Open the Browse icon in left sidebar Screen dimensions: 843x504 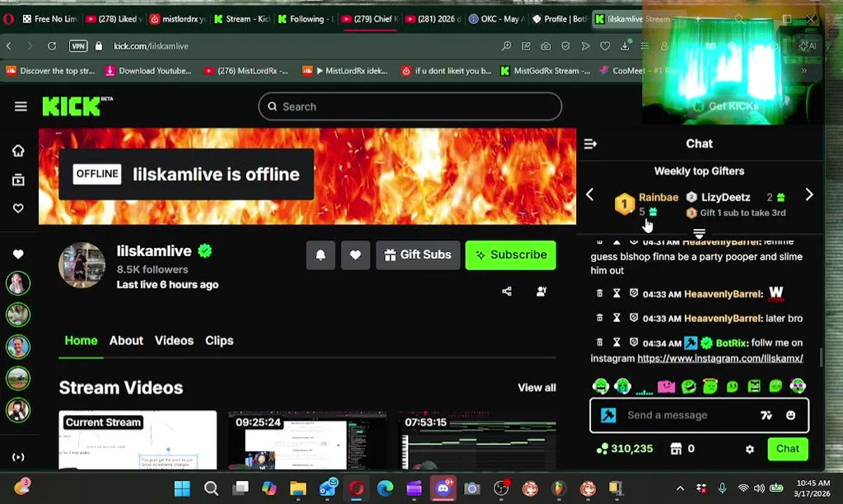point(18,180)
